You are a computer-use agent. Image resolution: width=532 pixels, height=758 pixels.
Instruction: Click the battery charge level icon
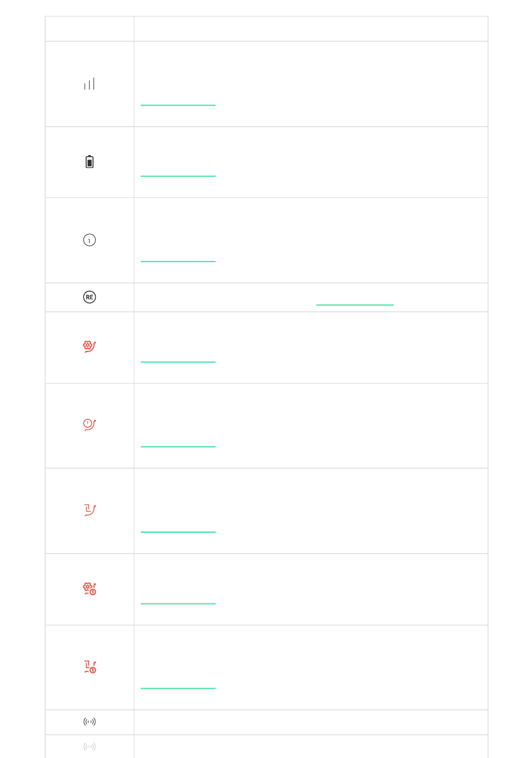pyautogui.click(x=90, y=162)
